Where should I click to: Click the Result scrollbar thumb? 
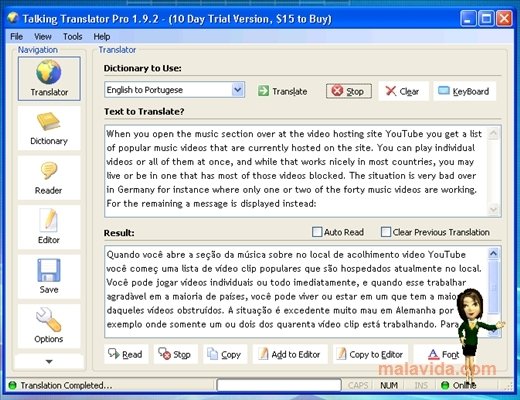[493, 287]
